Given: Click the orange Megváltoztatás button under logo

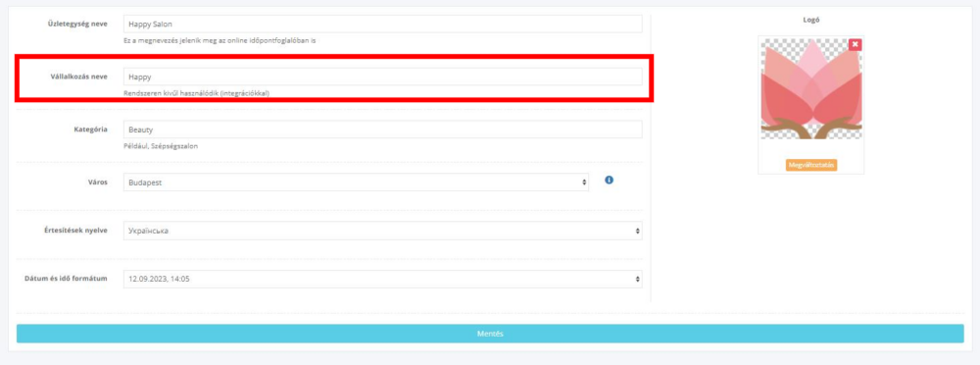Looking at the screenshot, I should [x=811, y=165].
